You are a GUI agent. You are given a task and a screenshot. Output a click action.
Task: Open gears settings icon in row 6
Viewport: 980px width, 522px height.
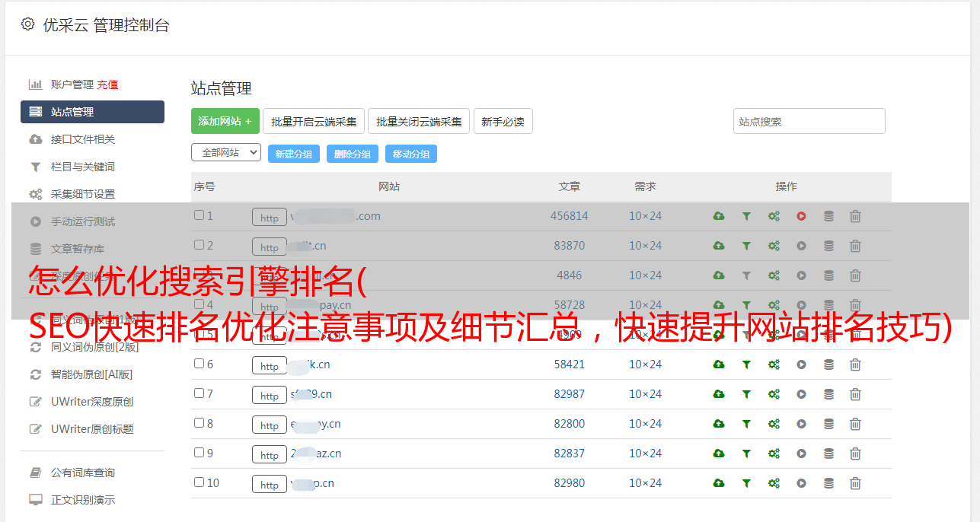coord(774,364)
